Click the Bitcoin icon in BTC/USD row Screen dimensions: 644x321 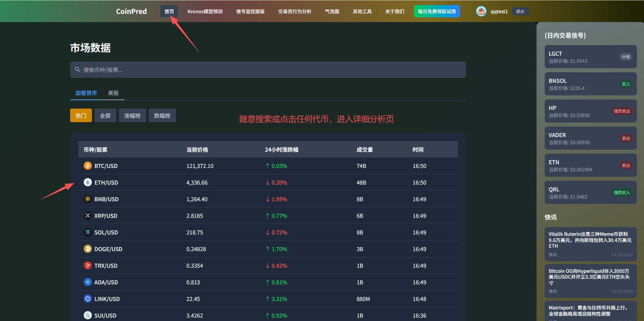(88, 166)
